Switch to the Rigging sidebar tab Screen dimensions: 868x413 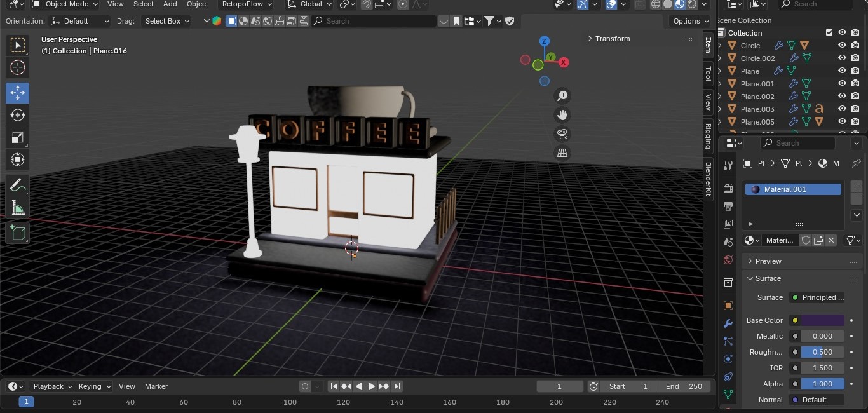708,136
